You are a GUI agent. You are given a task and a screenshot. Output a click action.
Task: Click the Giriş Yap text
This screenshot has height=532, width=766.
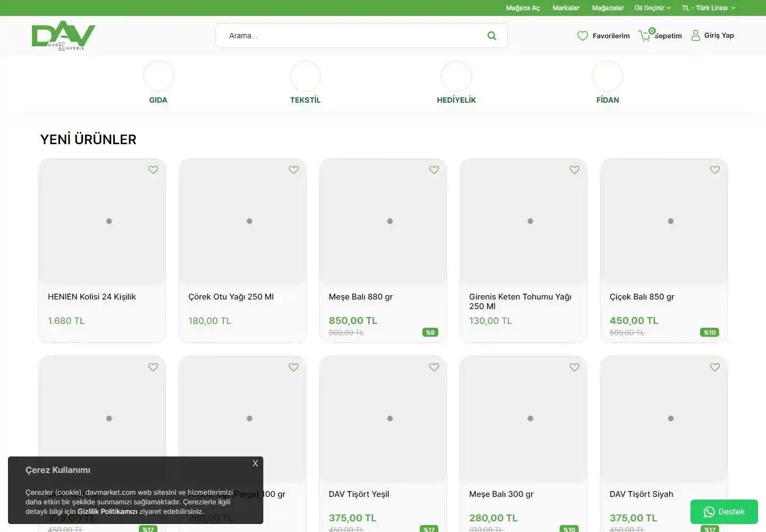(x=719, y=36)
